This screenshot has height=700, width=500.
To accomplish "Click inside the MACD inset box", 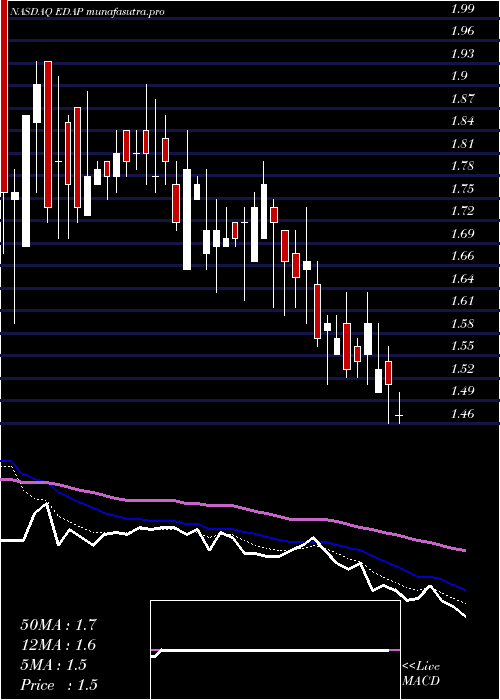I will tap(275, 650).
